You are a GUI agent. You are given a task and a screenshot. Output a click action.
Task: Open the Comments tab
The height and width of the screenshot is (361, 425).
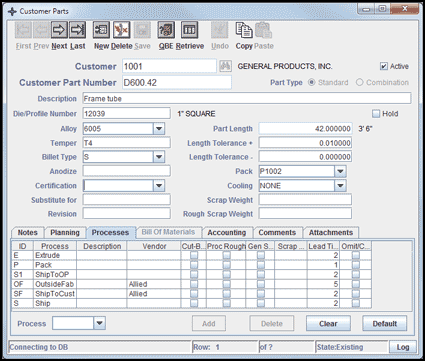click(x=277, y=233)
